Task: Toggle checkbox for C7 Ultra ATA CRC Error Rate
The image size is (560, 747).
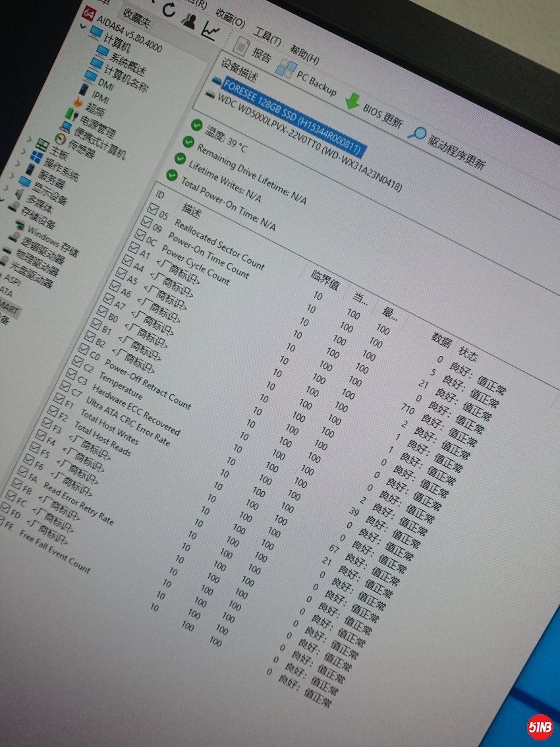Action: (x=65, y=386)
